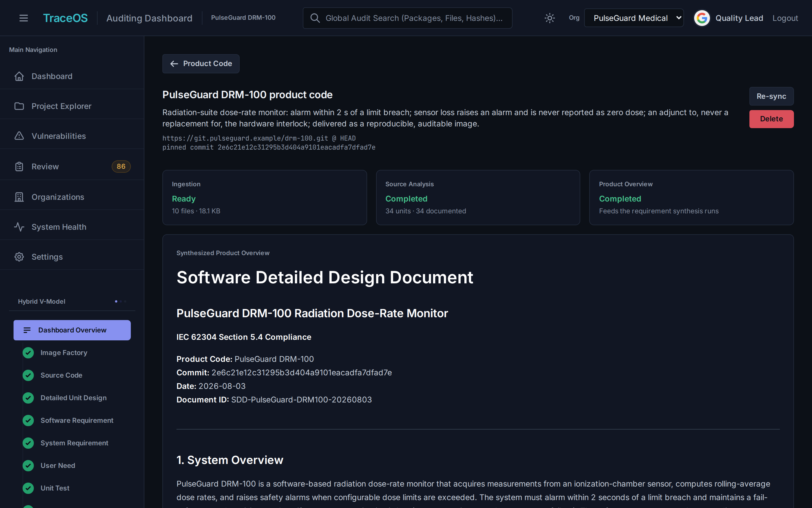Viewport: 812px width, 508px height.
Task: Toggle the light theme sun icon
Action: coord(549,18)
